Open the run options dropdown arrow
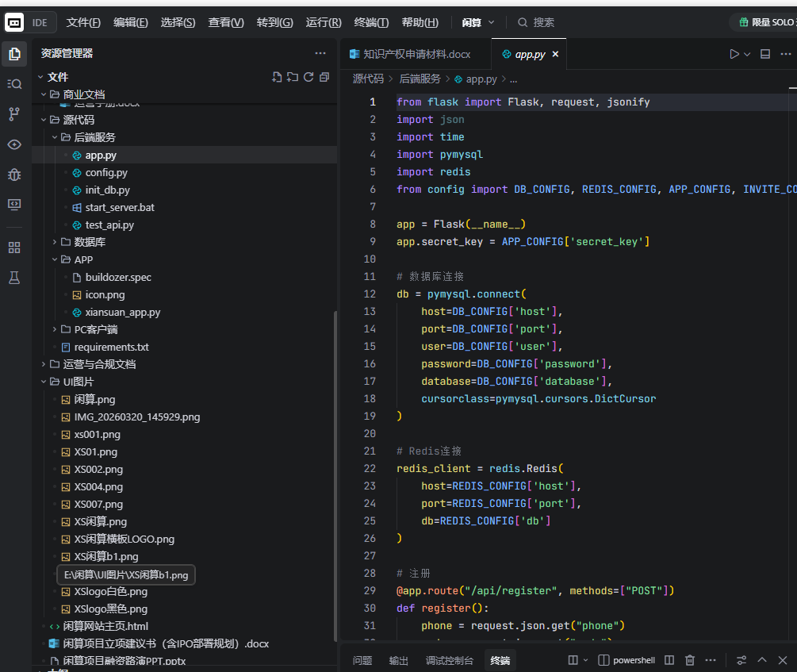Viewport: 797px width, 672px height. [747, 54]
